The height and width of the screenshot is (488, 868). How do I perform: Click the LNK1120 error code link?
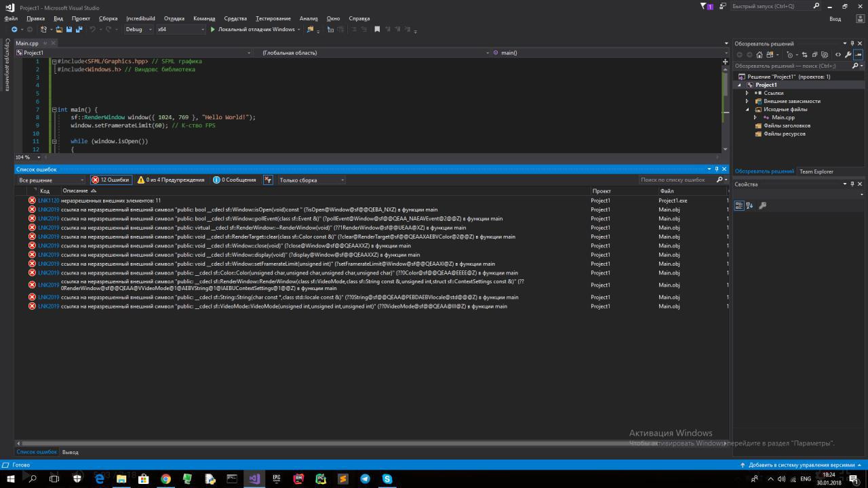(49, 201)
